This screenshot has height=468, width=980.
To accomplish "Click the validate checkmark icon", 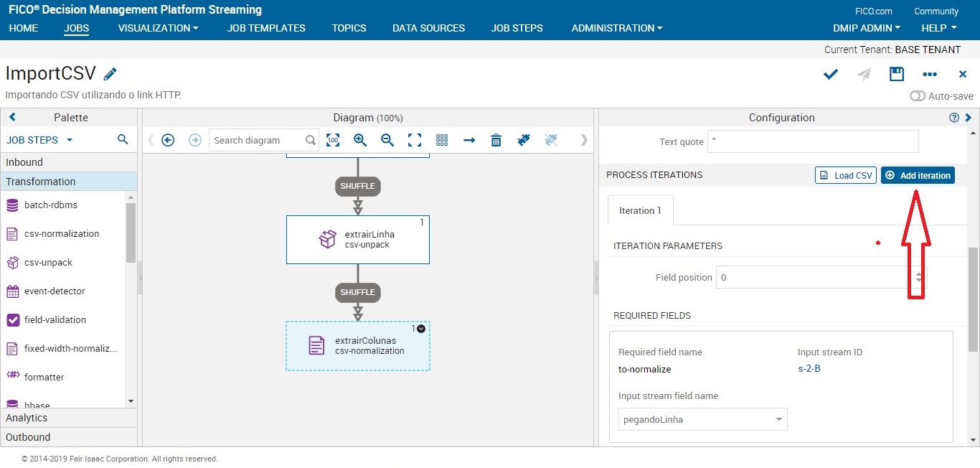I will click(831, 74).
